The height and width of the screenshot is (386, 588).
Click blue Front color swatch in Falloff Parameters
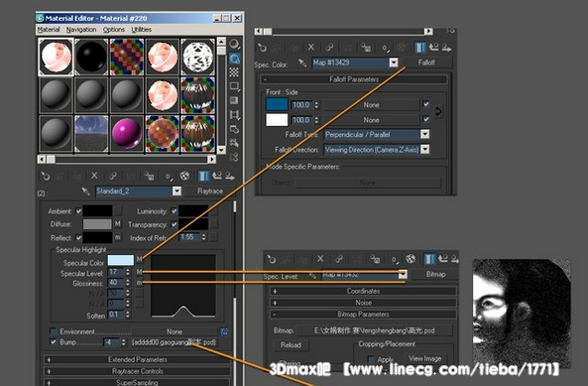point(277,104)
